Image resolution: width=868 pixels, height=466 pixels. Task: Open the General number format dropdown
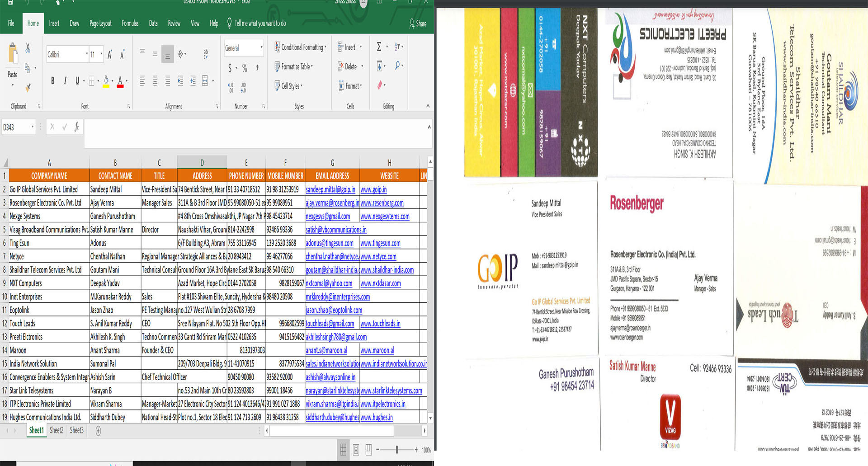(x=261, y=48)
